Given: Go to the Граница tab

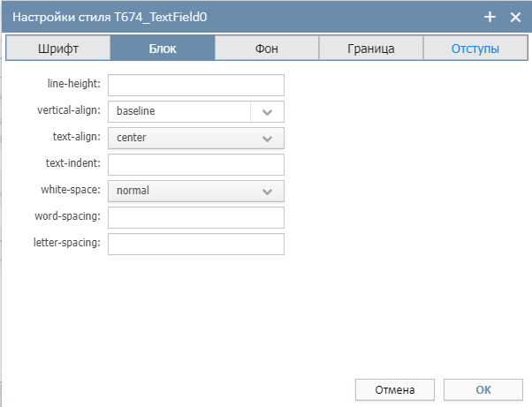Looking at the screenshot, I should point(371,49).
